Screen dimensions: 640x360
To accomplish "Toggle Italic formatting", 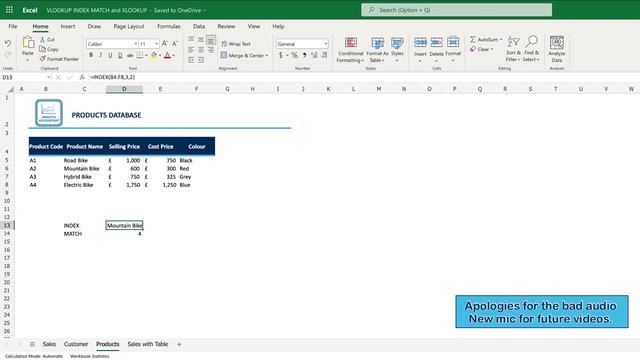I will [100, 55].
